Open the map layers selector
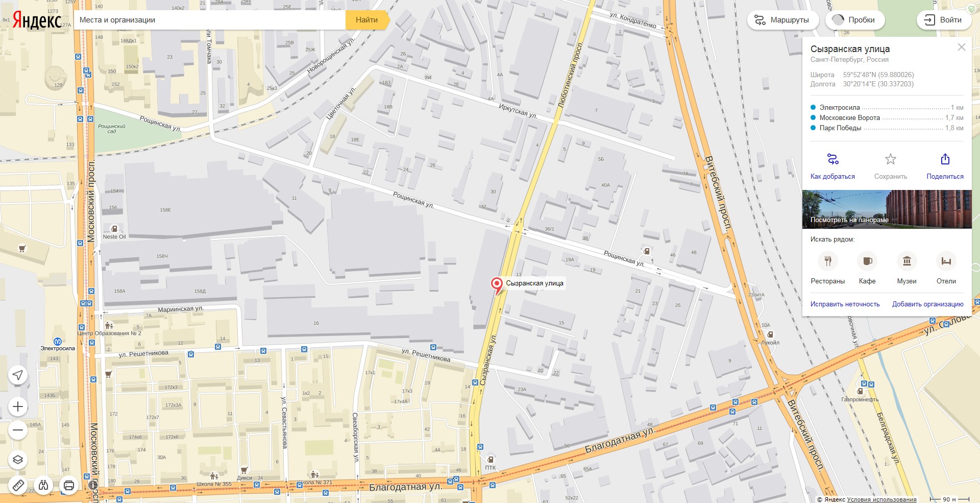The height and width of the screenshot is (503, 980). point(18,460)
